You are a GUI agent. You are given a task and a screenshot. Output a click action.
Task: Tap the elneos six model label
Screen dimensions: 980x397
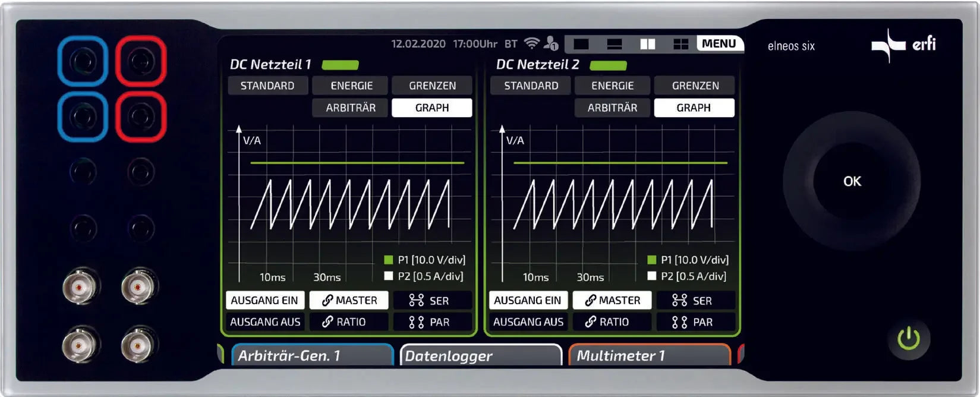[x=791, y=46]
